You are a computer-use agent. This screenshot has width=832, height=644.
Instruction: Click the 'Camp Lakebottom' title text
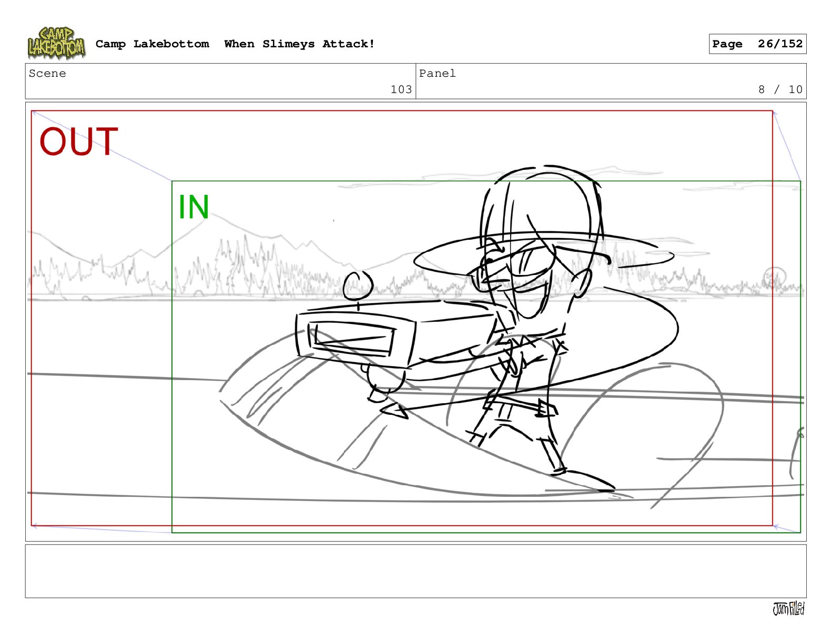coord(152,44)
